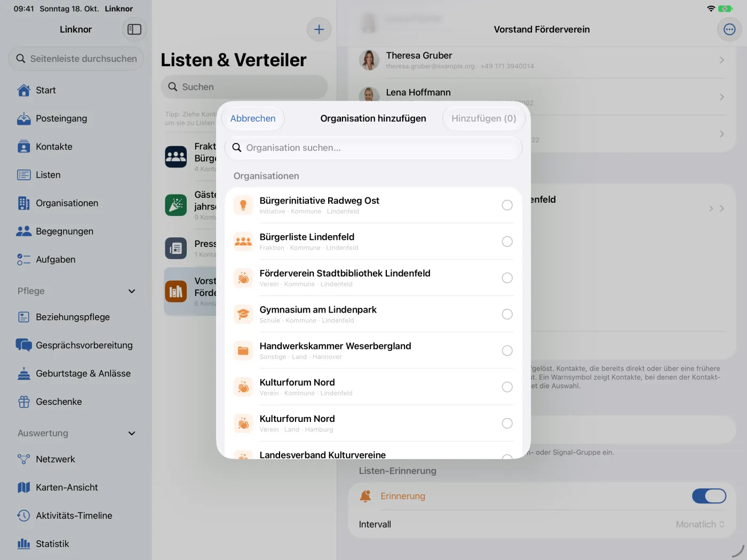747x560 pixels.
Task: Select Handwerkskammer Weserbergland radio button
Action: coord(507,350)
